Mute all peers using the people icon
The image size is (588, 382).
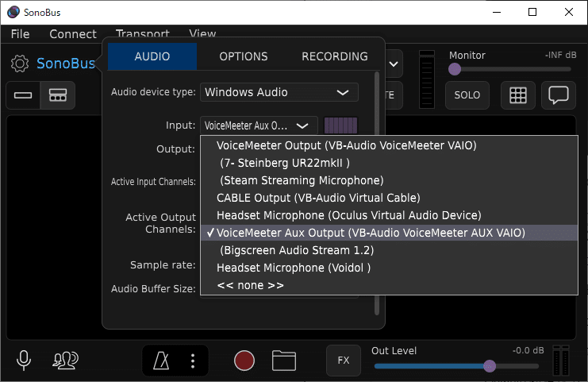pyautogui.click(x=65, y=361)
